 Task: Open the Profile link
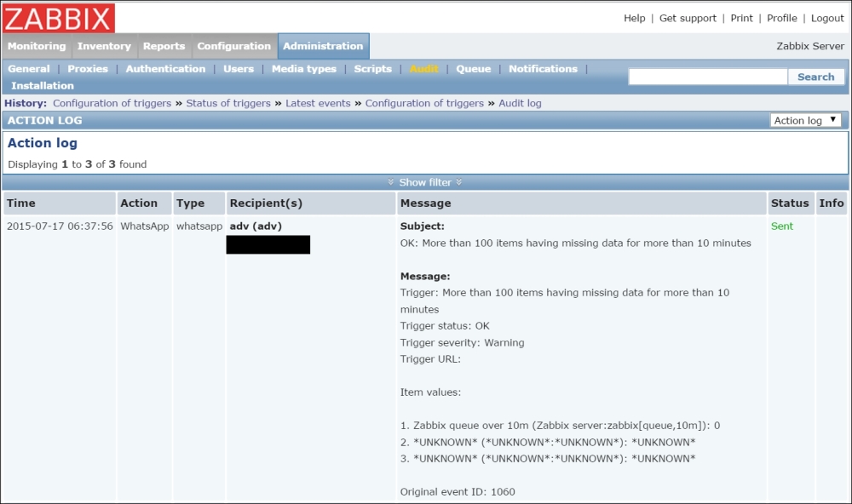[x=781, y=18]
